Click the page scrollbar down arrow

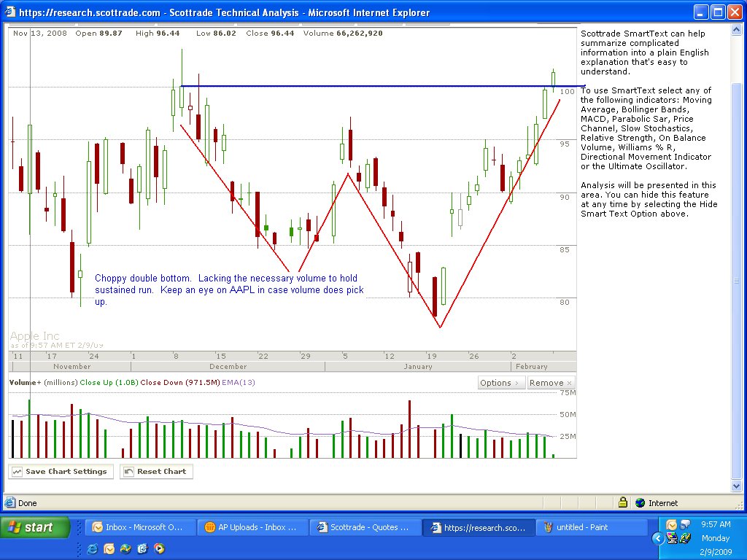pyautogui.click(x=737, y=486)
